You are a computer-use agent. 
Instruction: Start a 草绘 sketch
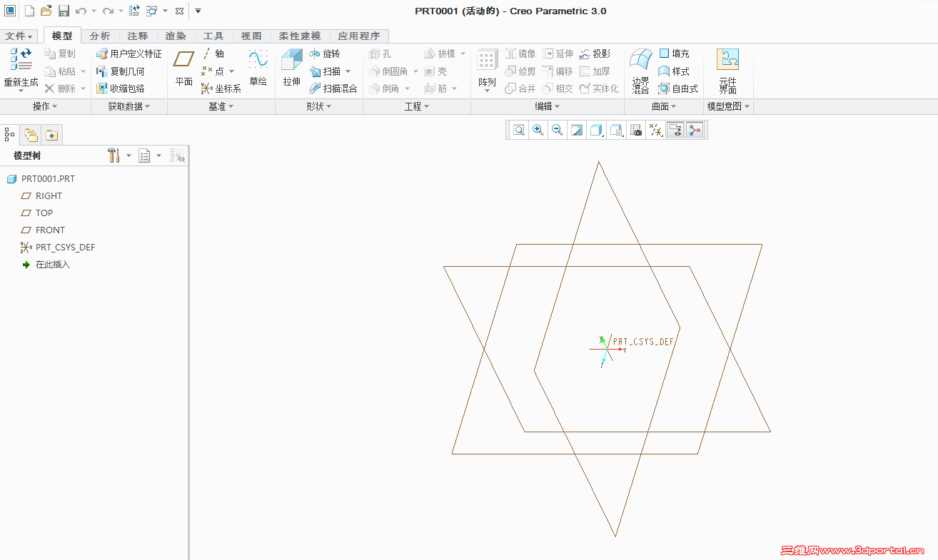[x=258, y=68]
